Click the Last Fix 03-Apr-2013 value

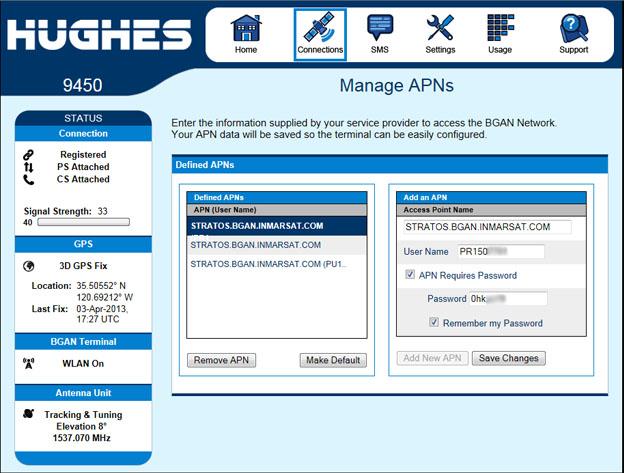click(x=102, y=309)
